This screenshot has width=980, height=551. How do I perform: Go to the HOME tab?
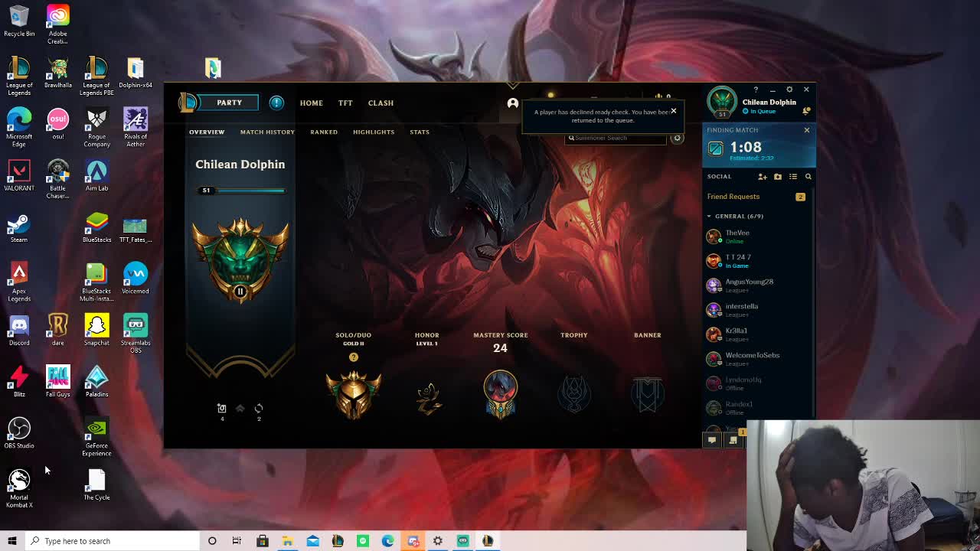click(311, 103)
